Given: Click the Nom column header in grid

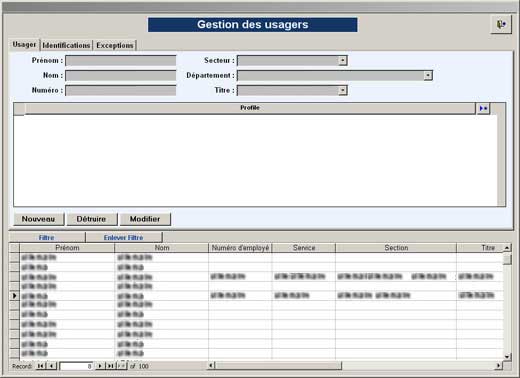Looking at the screenshot, I should [x=162, y=248].
